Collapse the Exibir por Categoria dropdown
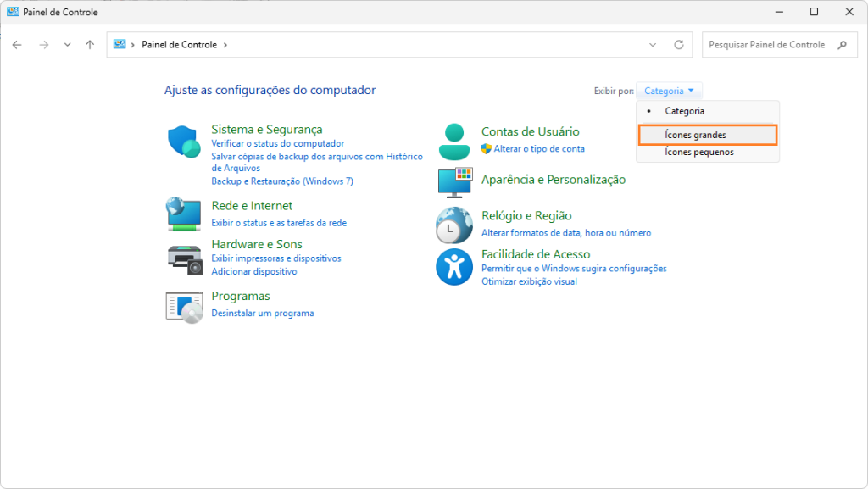Screen dimensions: 868x489 pyautogui.click(x=669, y=91)
